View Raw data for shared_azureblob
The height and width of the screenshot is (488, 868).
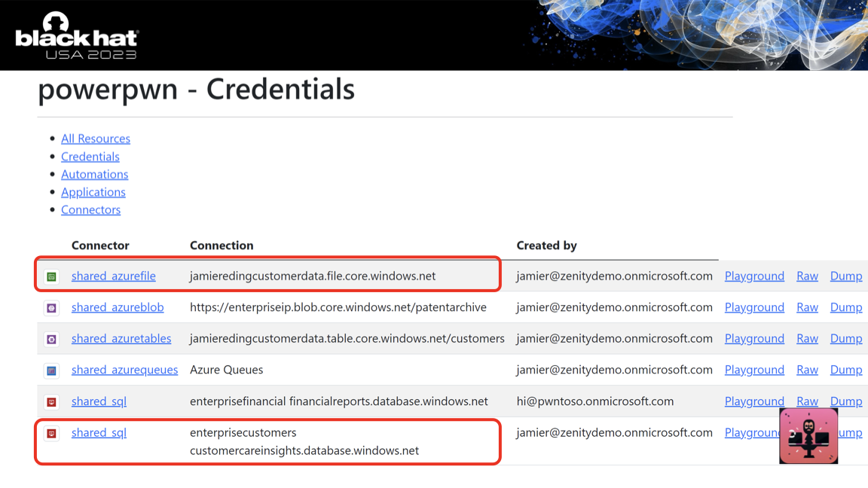click(807, 307)
